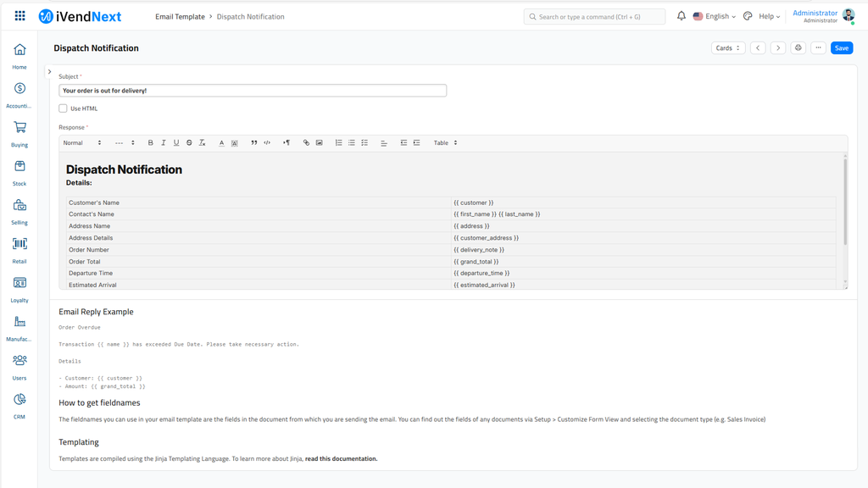This screenshot has width=868, height=488.
Task: Open the Retail module
Action: pyautogui.click(x=19, y=251)
